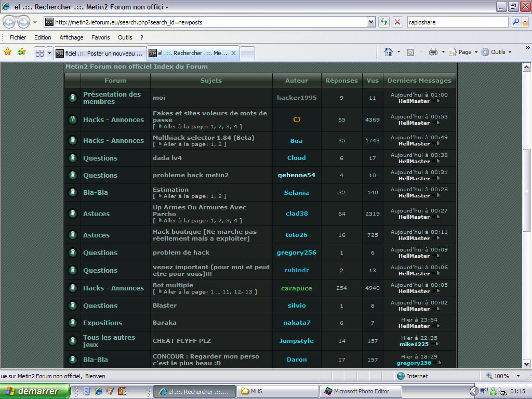Image resolution: width=532 pixels, height=399 pixels.
Task: Open the Print dropdown arrow
Action: [443, 52]
